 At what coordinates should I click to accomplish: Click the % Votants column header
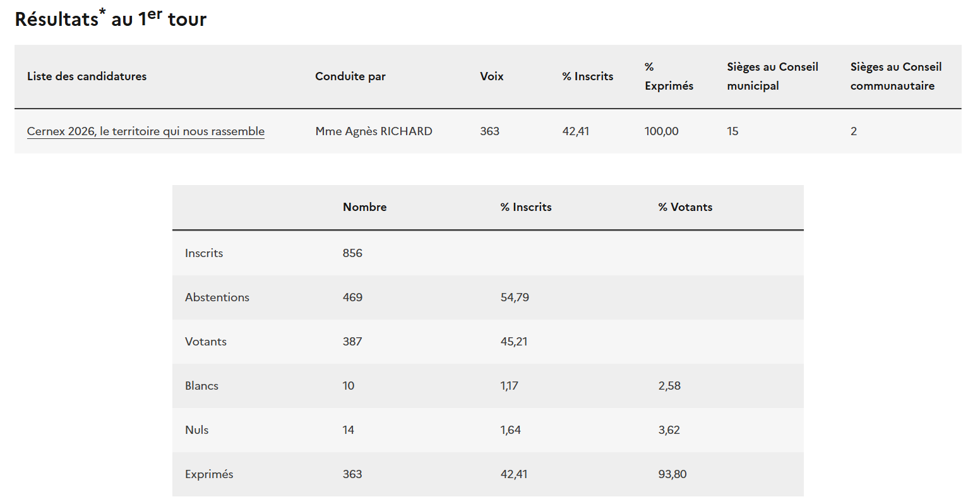[x=684, y=207]
